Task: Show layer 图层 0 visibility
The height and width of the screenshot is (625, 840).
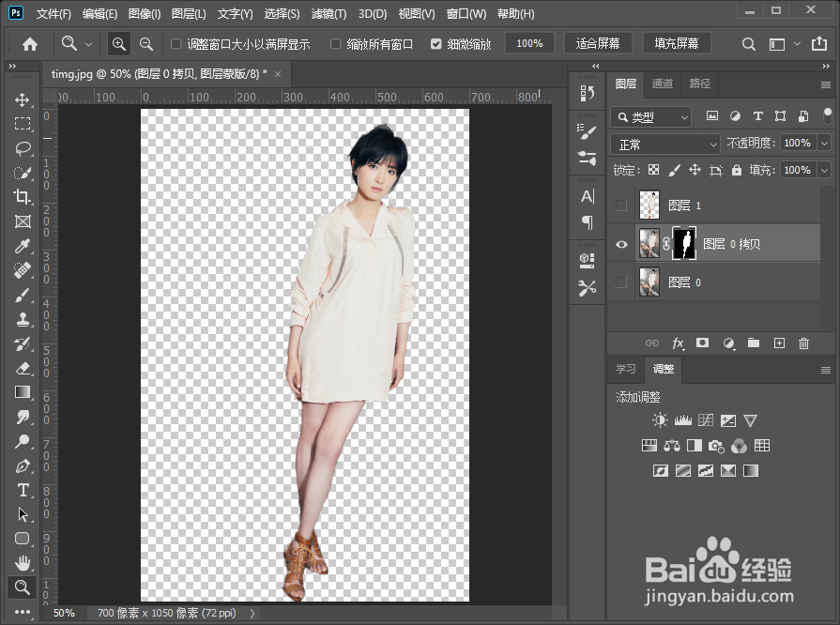Action: point(621,282)
